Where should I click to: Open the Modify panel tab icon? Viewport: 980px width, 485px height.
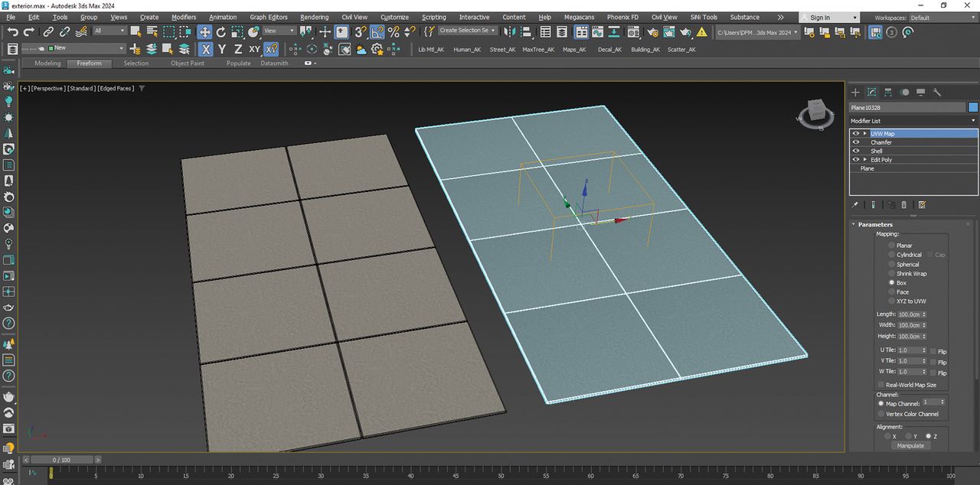[872, 92]
